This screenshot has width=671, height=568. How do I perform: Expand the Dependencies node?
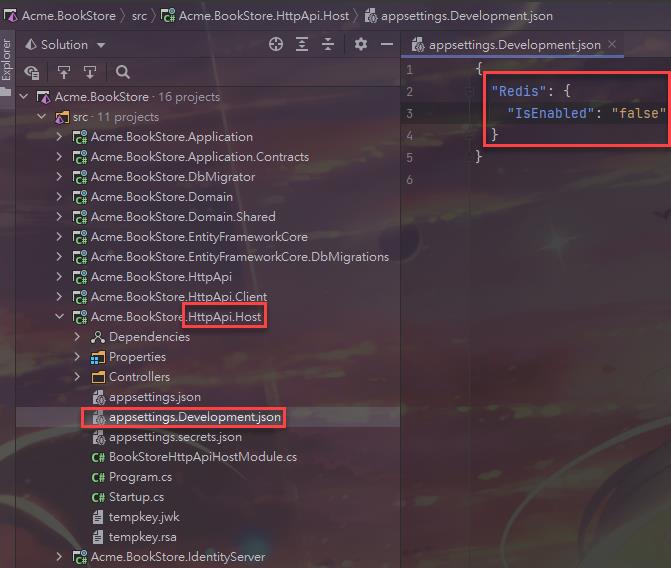(77, 337)
